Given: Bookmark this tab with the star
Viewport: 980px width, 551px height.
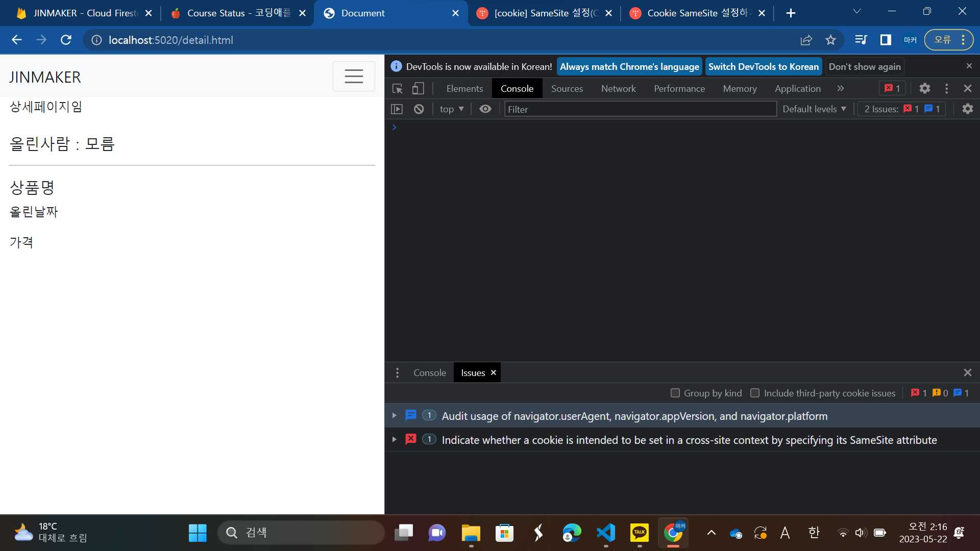Looking at the screenshot, I should 830,40.
